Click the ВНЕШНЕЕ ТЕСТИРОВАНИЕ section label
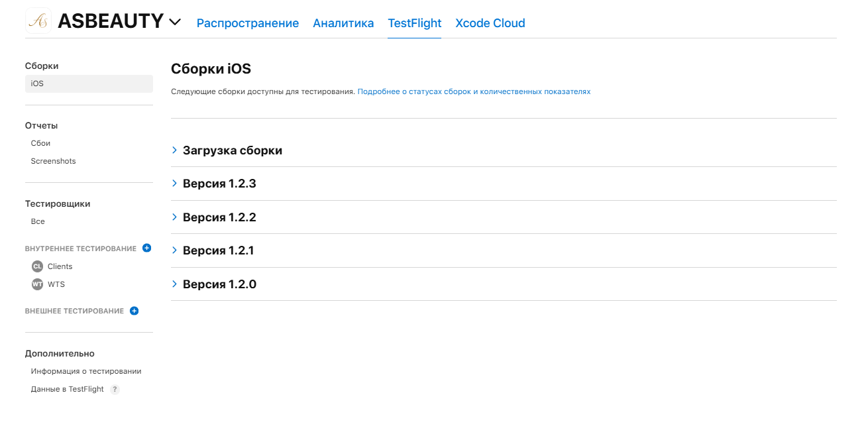Screen dimensions: 868x444 coord(74,311)
